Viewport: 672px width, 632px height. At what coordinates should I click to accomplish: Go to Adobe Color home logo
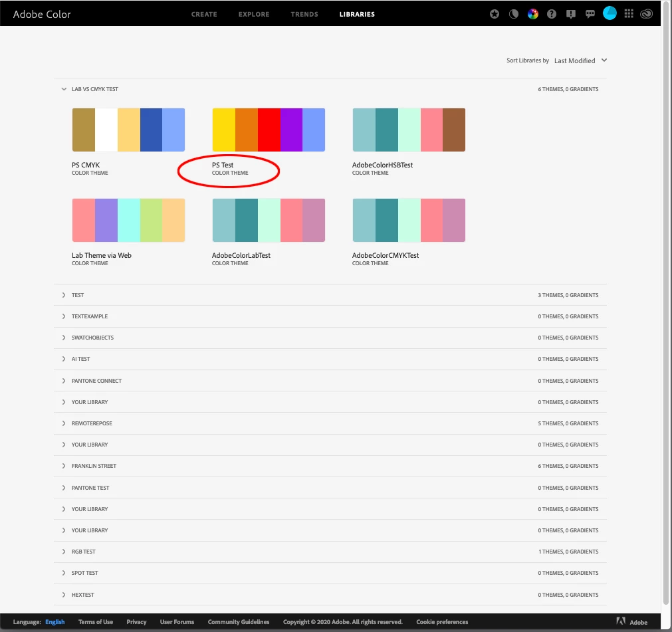pyautogui.click(x=42, y=14)
